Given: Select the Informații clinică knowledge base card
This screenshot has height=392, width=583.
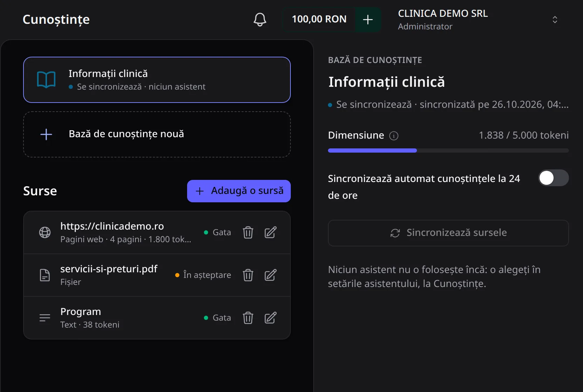Looking at the screenshot, I should (x=157, y=80).
